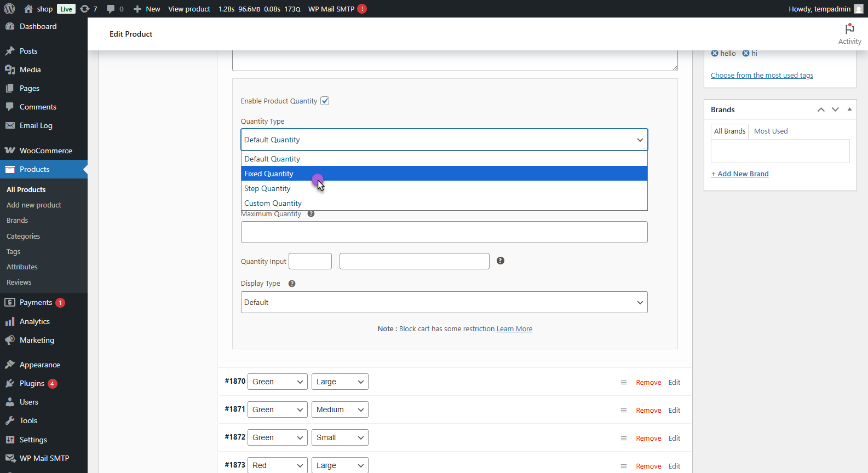Remove variation #1872
868x473 pixels.
pos(648,439)
